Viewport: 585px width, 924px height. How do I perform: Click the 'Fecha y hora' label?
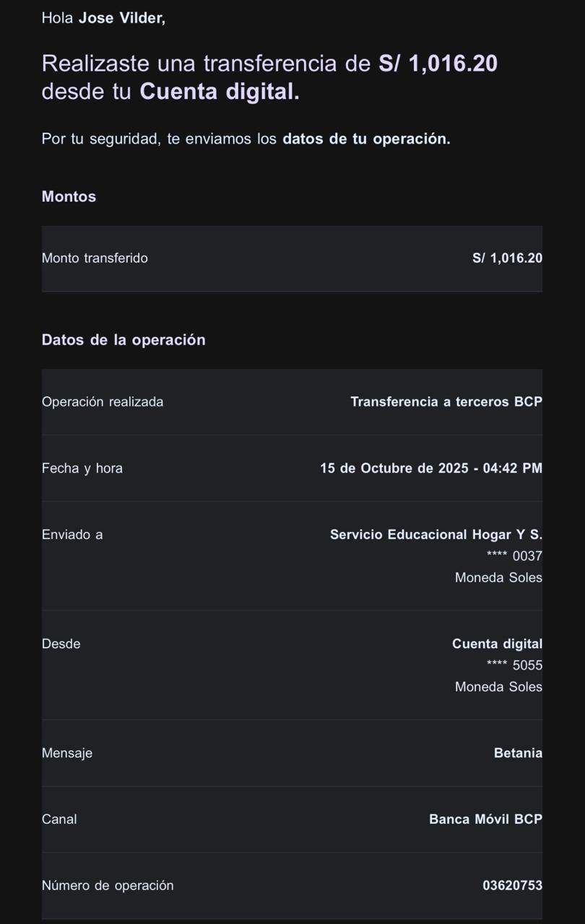(82, 468)
